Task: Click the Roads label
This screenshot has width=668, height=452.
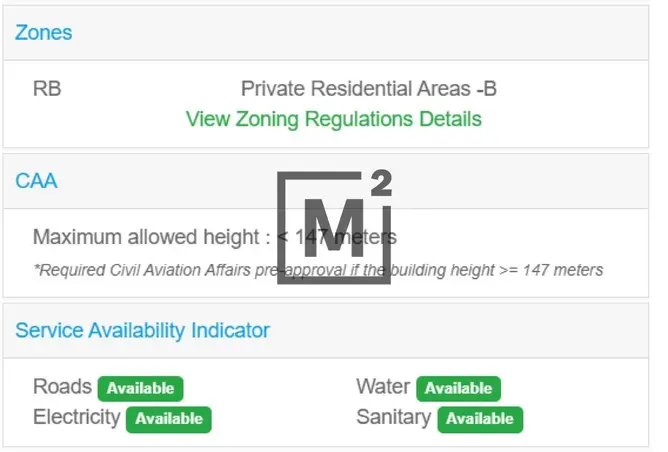Action: [62, 386]
